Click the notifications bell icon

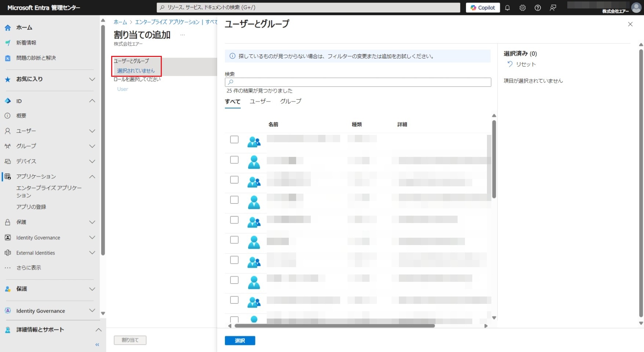pos(507,8)
